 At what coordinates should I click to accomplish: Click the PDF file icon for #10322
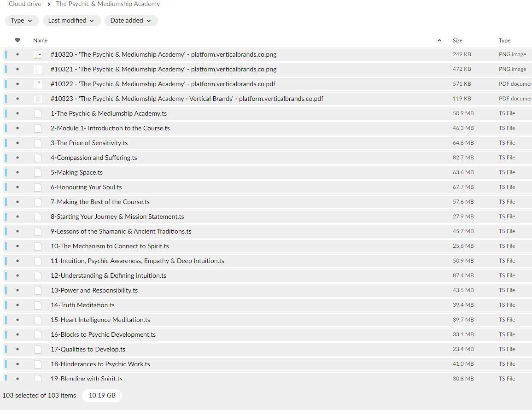click(38, 84)
